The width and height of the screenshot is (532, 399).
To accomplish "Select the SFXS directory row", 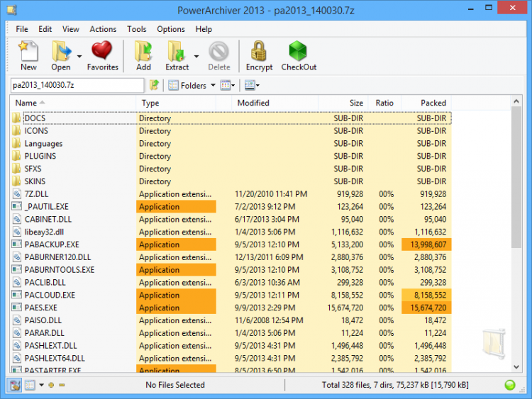I will (x=231, y=169).
